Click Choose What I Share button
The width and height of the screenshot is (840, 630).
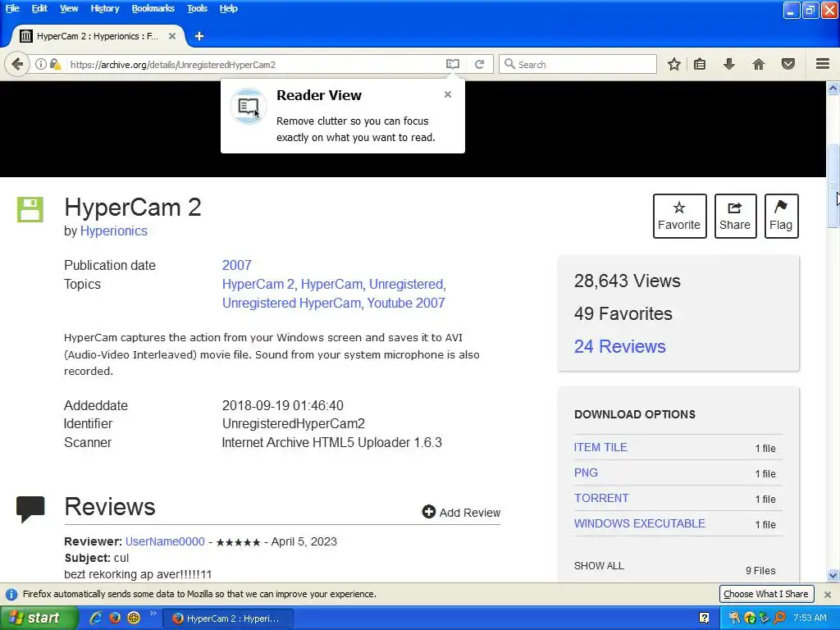(x=766, y=594)
